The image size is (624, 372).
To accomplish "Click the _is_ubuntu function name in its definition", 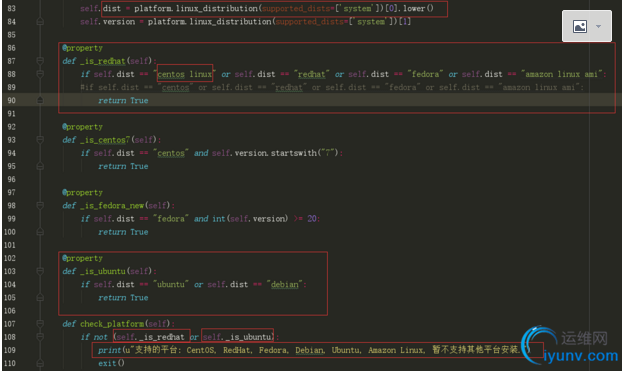I will [x=103, y=271].
